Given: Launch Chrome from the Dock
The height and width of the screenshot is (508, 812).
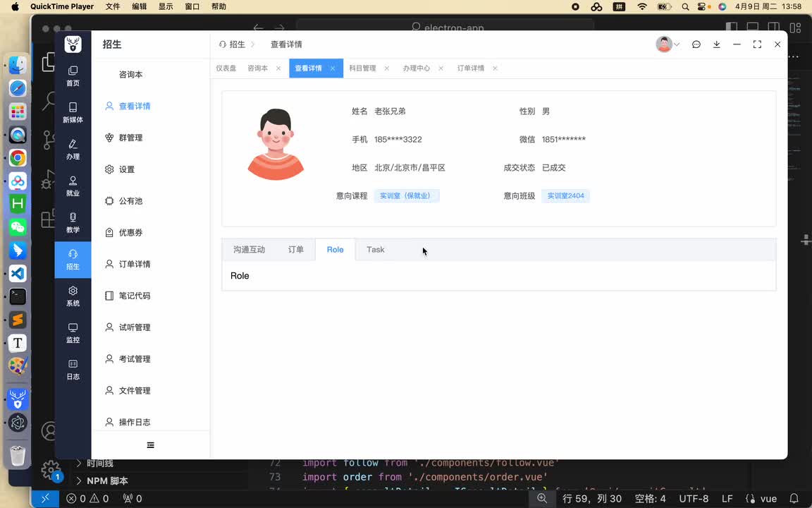Looking at the screenshot, I should [18, 157].
